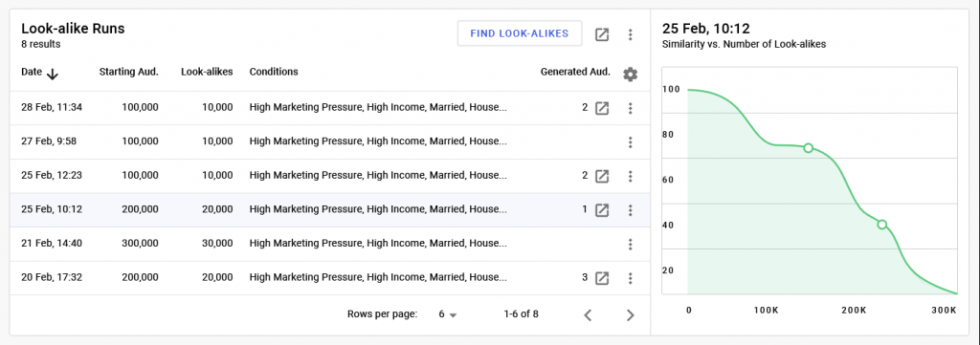
Task: Click the 8 results count text
Action: pyautogui.click(x=40, y=44)
